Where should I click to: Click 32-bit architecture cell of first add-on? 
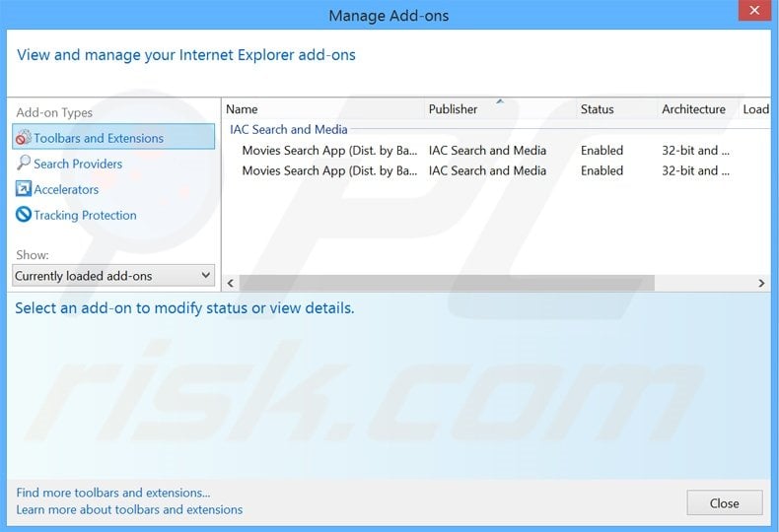[x=695, y=151]
